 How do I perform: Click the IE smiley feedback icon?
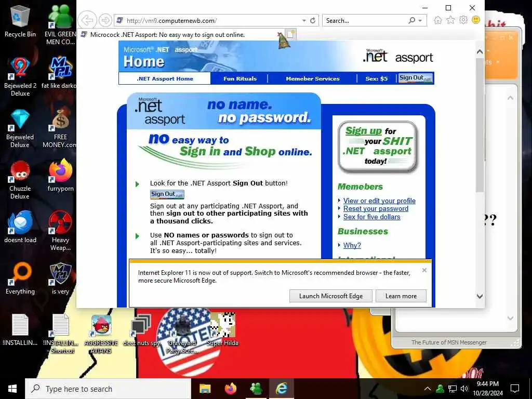[x=476, y=20]
